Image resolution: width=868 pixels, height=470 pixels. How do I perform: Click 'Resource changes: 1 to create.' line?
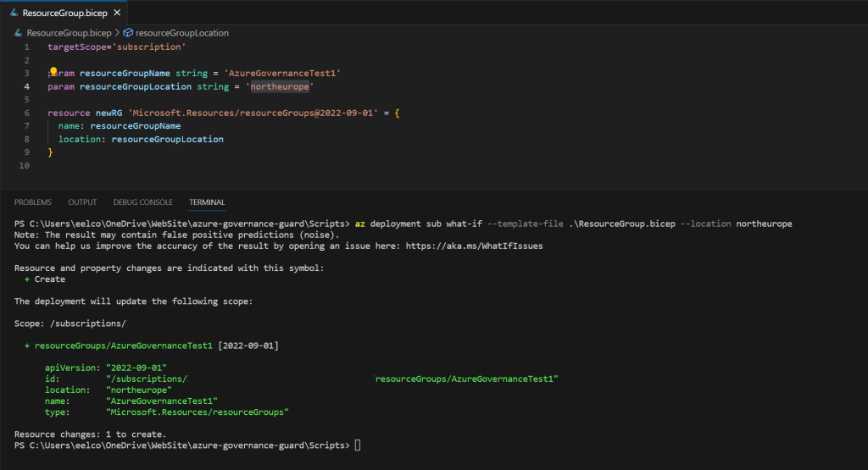(90, 434)
